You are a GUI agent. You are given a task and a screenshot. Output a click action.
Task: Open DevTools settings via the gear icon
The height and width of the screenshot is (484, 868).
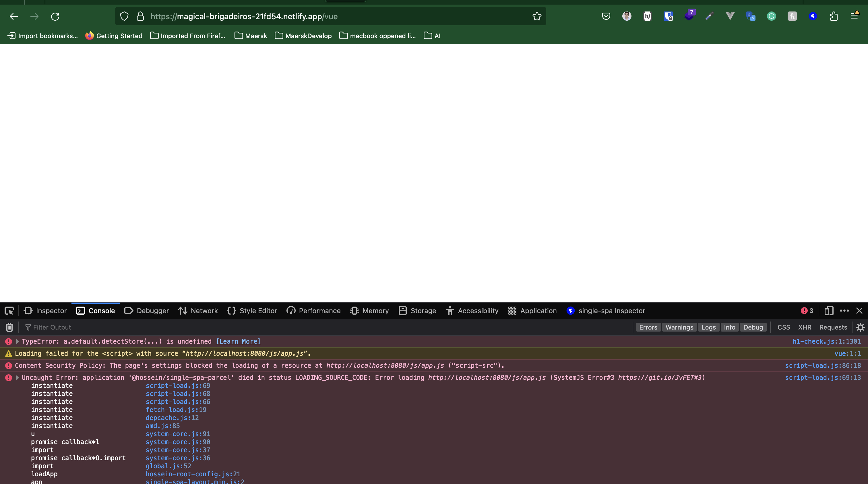[x=860, y=327]
